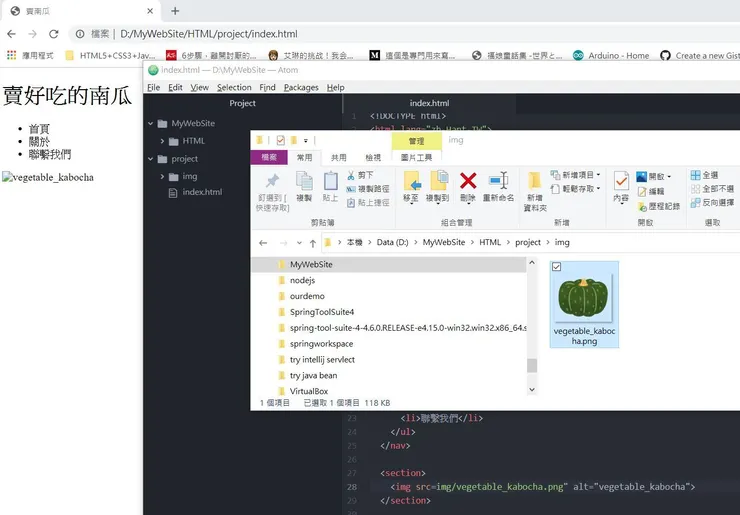Click the Copy icon in Explorer ribbon
Image resolution: width=740 pixels, height=515 pixels.
click(x=304, y=181)
